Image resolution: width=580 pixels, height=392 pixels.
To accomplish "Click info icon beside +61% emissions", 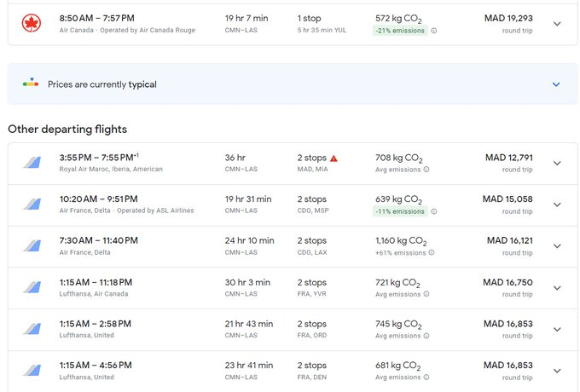I will tap(430, 252).
